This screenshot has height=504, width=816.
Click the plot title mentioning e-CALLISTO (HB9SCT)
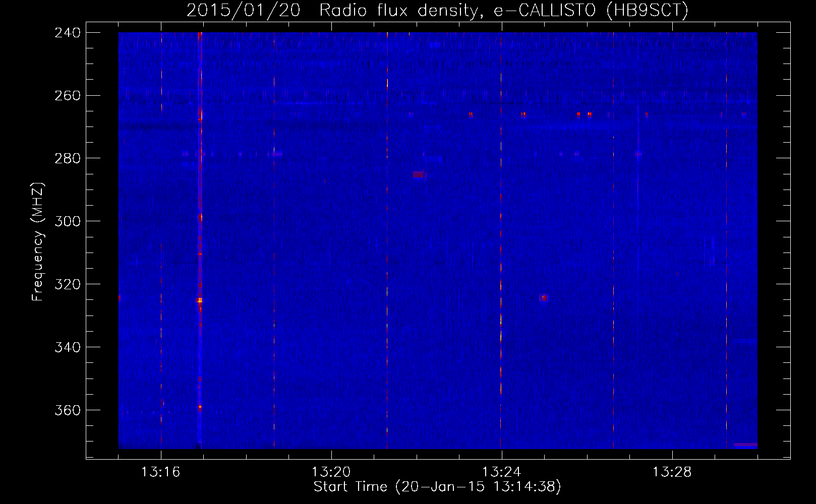437,10
